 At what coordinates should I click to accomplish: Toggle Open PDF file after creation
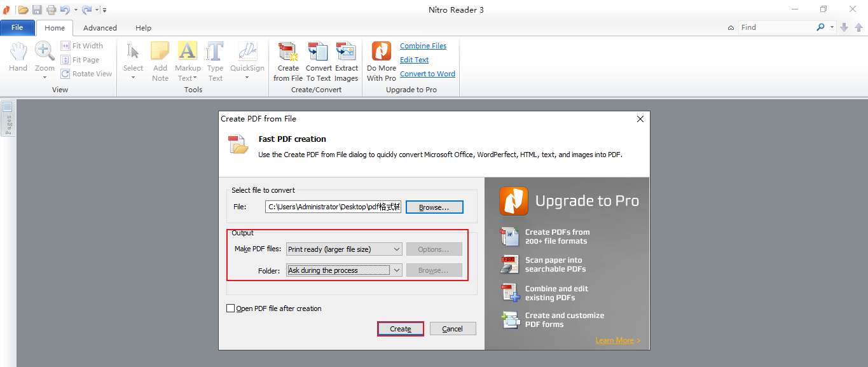[231, 308]
